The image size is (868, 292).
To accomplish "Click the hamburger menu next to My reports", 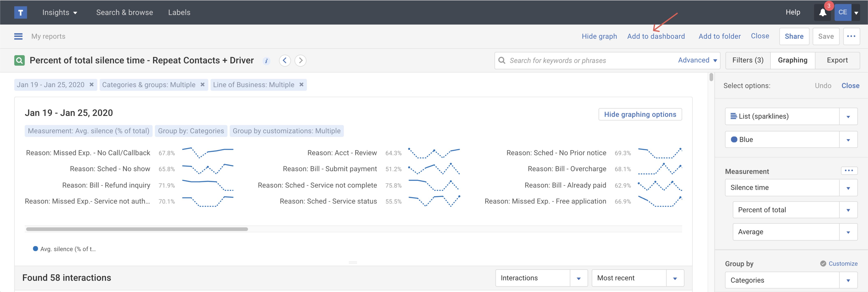I will click(x=19, y=36).
